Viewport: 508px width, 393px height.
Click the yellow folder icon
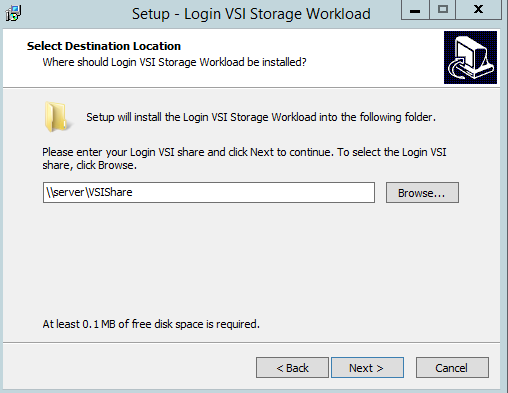tap(56, 117)
